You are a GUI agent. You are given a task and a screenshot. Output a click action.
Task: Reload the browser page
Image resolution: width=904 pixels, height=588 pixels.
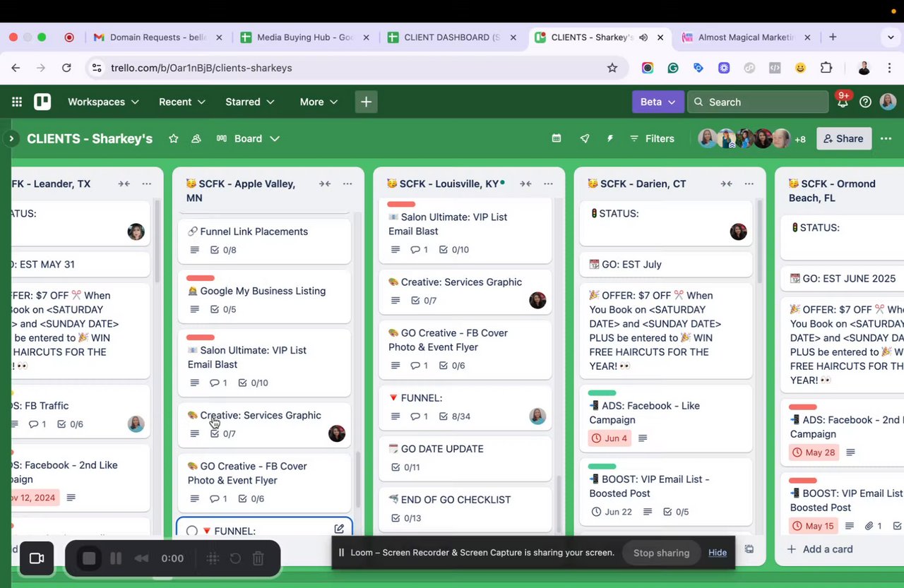[66, 68]
